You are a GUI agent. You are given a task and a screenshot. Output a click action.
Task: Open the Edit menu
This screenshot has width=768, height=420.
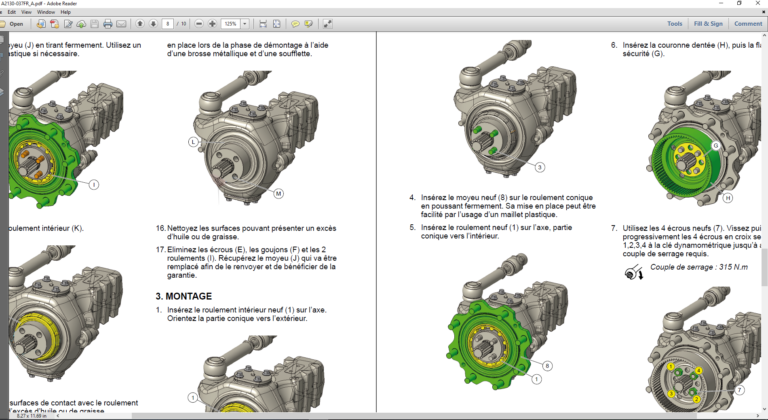pos(11,12)
